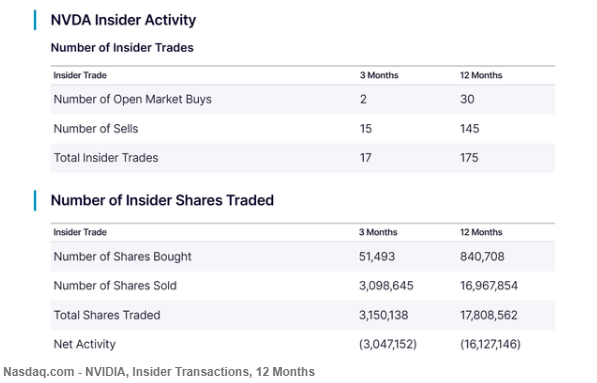Screen dimensions: 597x383
Task: Select the Number of Insider Trades subheading
Action: click(x=122, y=48)
